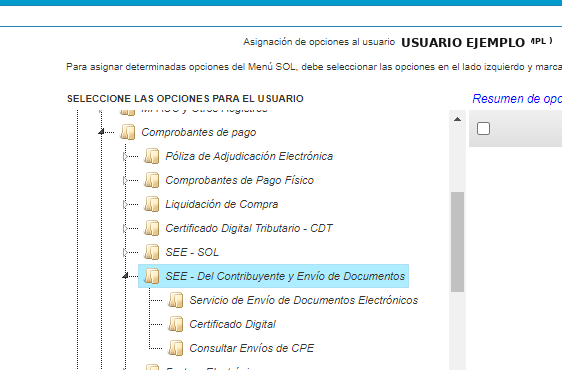Image resolution: width=562 pixels, height=370 pixels.
Task: Click the tree scrollbar up arrow
Action: [457, 119]
